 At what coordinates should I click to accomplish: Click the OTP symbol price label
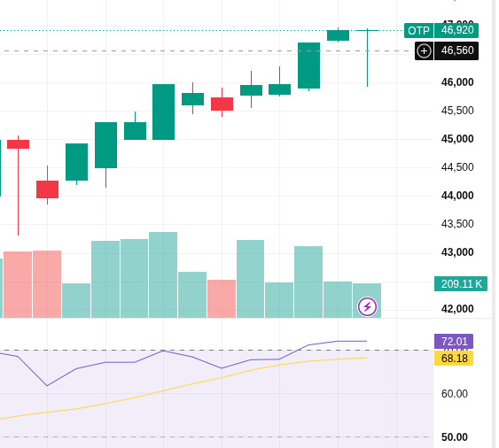coord(418,31)
